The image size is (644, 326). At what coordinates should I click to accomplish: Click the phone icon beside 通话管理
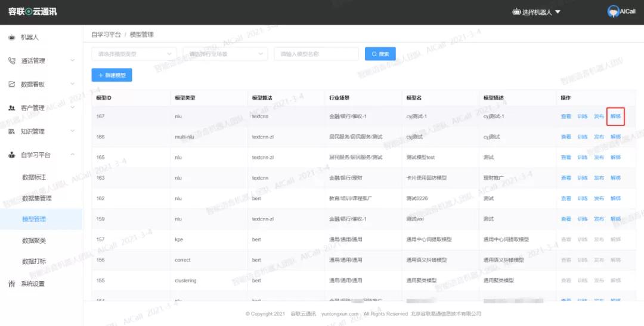pos(12,61)
